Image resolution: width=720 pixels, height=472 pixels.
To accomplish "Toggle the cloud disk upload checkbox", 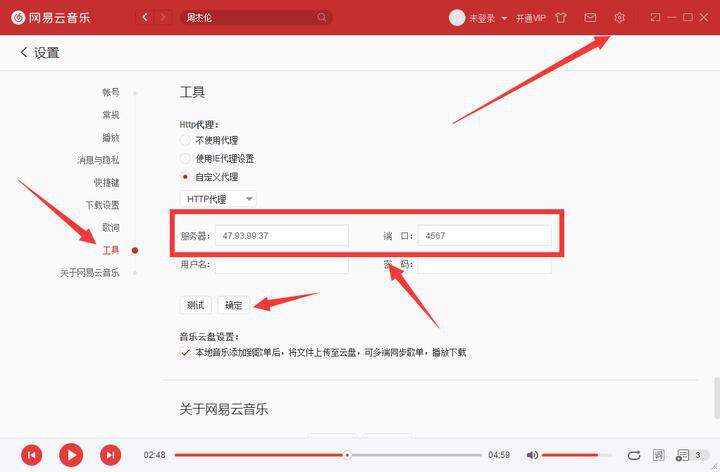I will 185,353.
